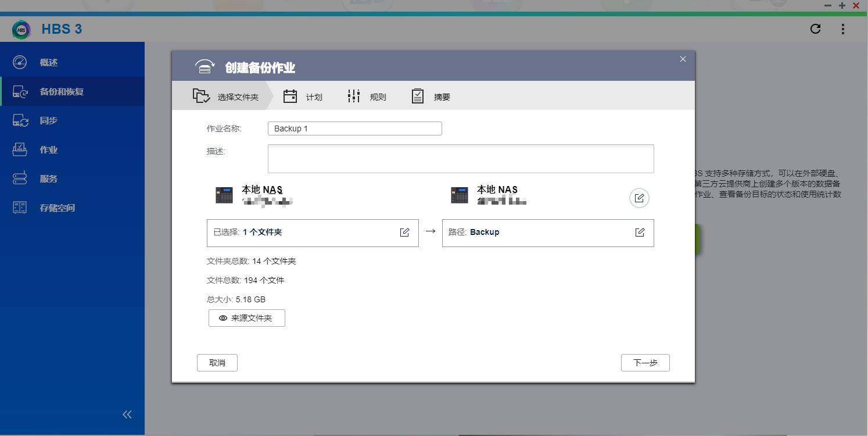Click the refresh icon in the top bar

click(x=815, y=28)
